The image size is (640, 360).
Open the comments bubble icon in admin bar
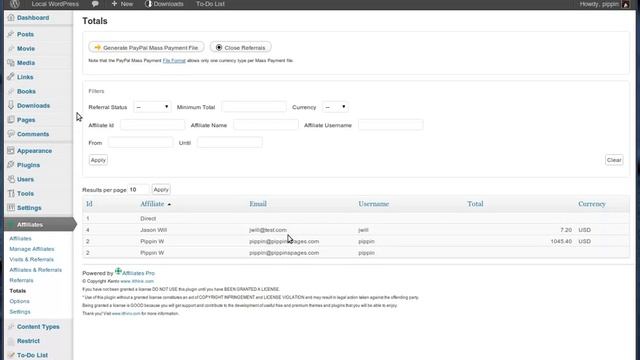point(95,4)
